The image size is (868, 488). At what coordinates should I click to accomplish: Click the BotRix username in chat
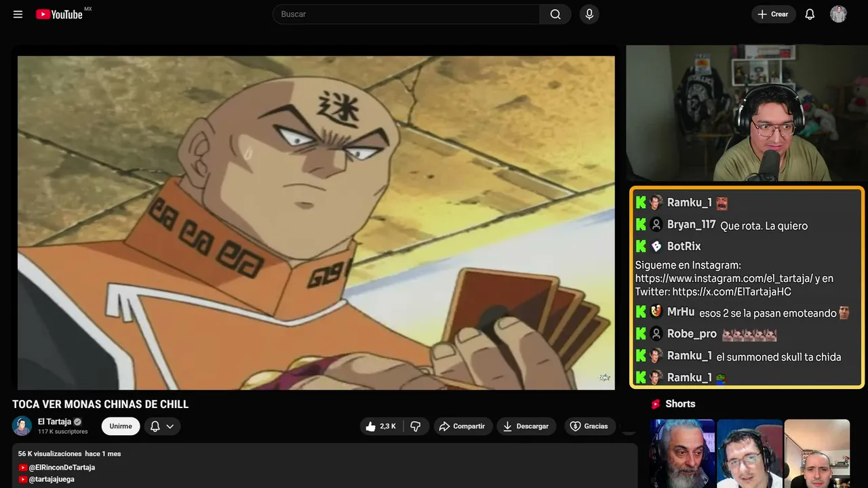(684, 246)
